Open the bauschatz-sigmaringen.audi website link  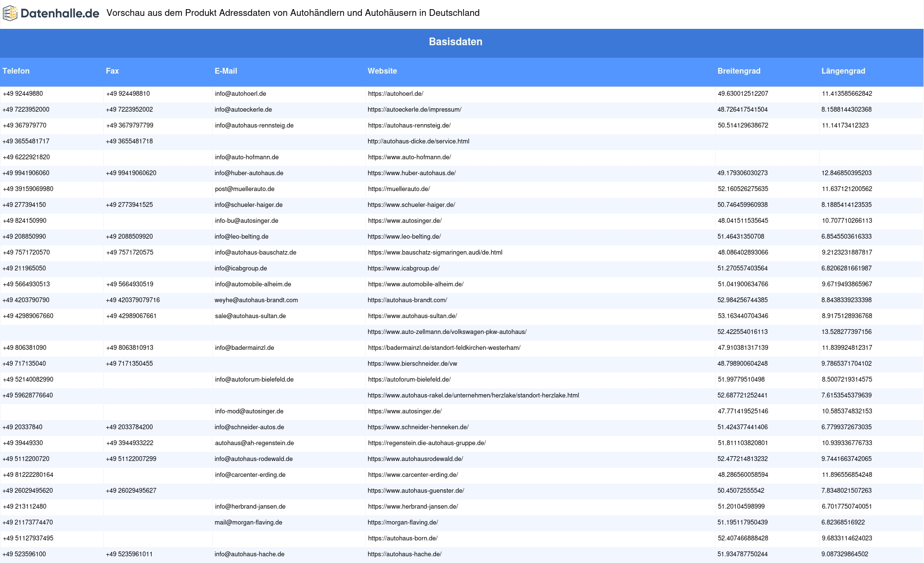pyautogui.click(x=435, y=253)
